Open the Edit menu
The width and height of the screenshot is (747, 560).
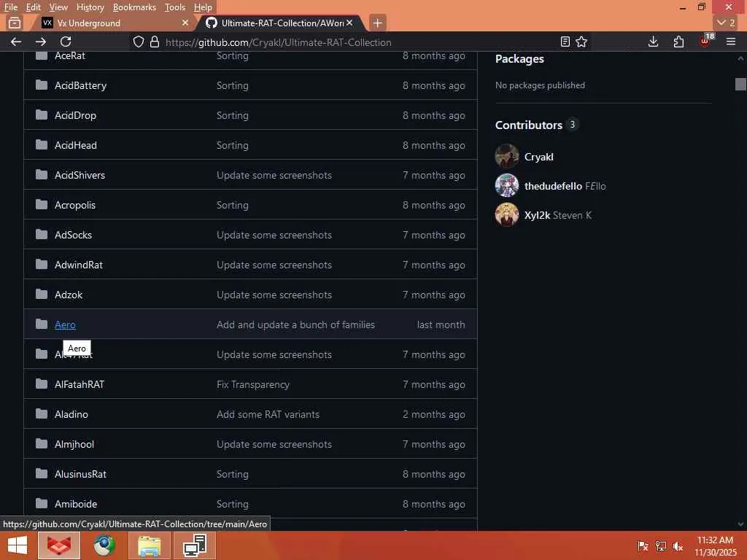(x=33, y=7)
